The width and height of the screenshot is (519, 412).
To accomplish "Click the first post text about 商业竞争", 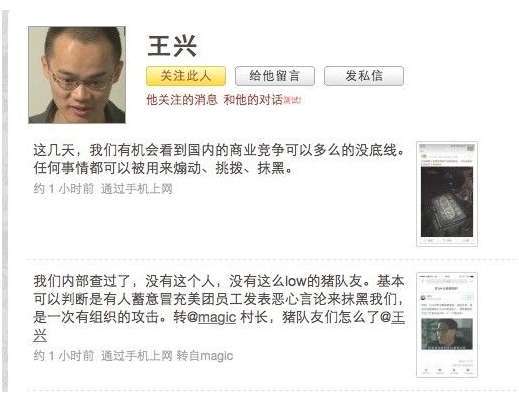I will [x=219, y=159].
